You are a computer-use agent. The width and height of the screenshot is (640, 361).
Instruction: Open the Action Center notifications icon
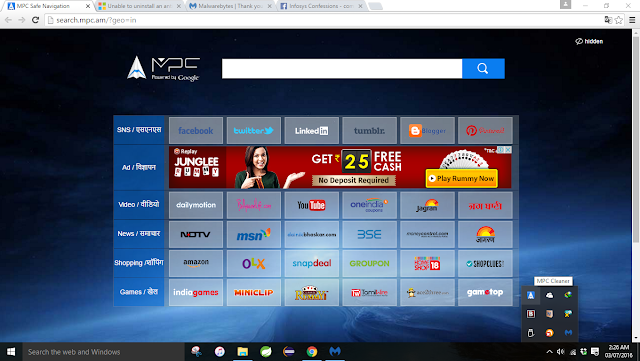[595, 352]
